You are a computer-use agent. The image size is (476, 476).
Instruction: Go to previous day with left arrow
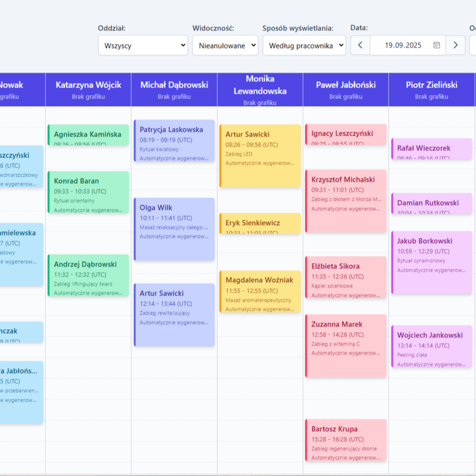(x=360, y=45)
